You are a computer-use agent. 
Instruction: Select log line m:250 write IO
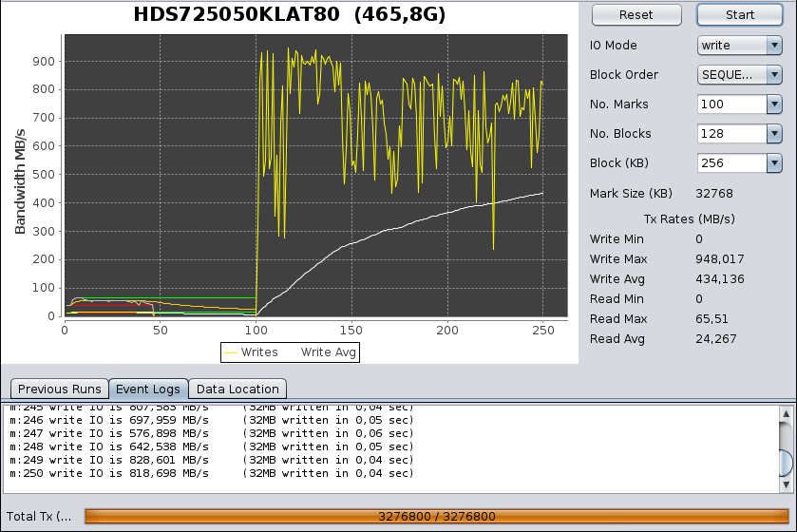[212, 473]
